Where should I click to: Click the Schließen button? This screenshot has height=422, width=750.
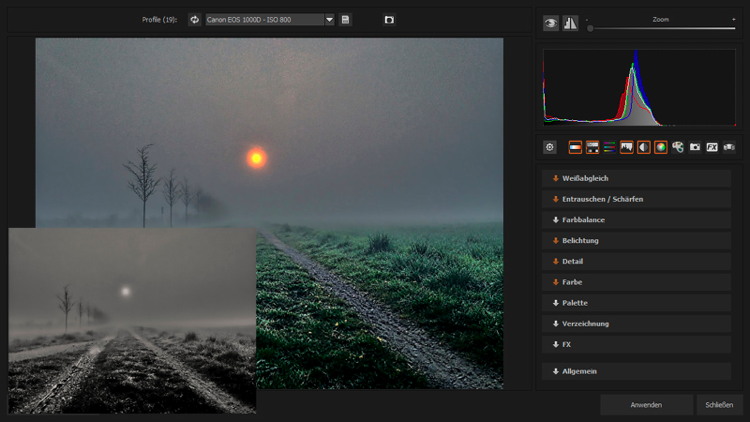(720, 405)
